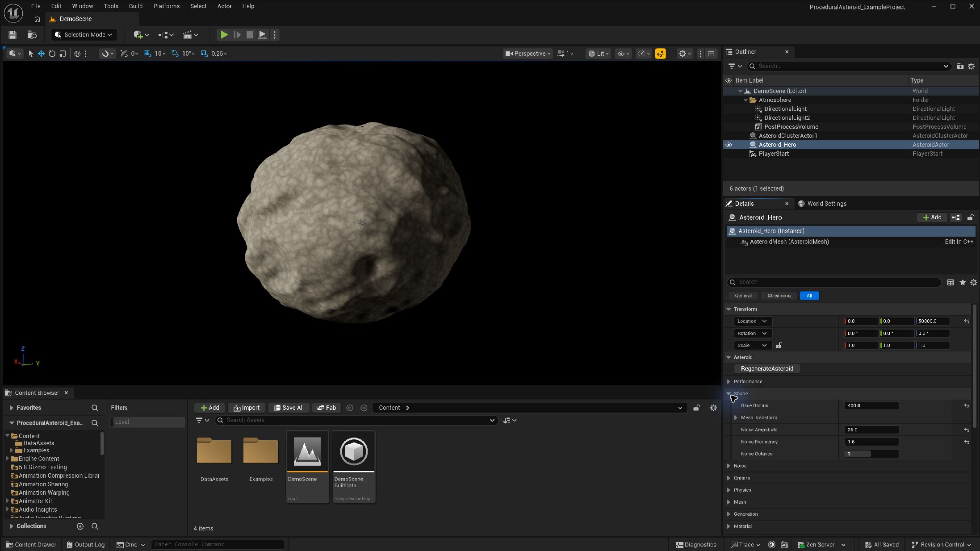The height and width of the screenshot is (551, 980).
Task: Toggle grid snapping in the viewport toolbar
Action: click(x=147, y=54)
